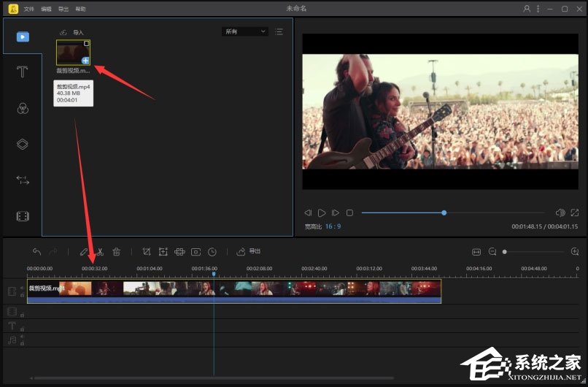Click the blue playhead marker on ruler
The width and height of the screenshot is (588, 387).
click(214, 275)
